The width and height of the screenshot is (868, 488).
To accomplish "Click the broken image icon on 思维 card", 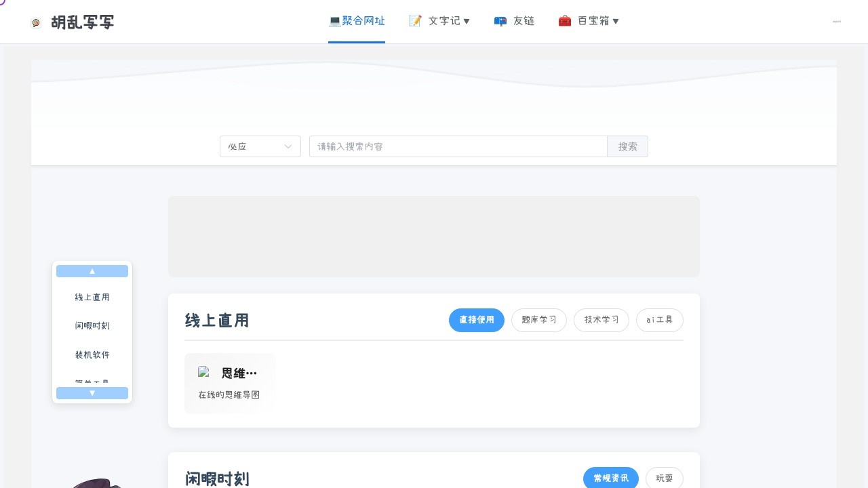I will click(x=203, y=372).
